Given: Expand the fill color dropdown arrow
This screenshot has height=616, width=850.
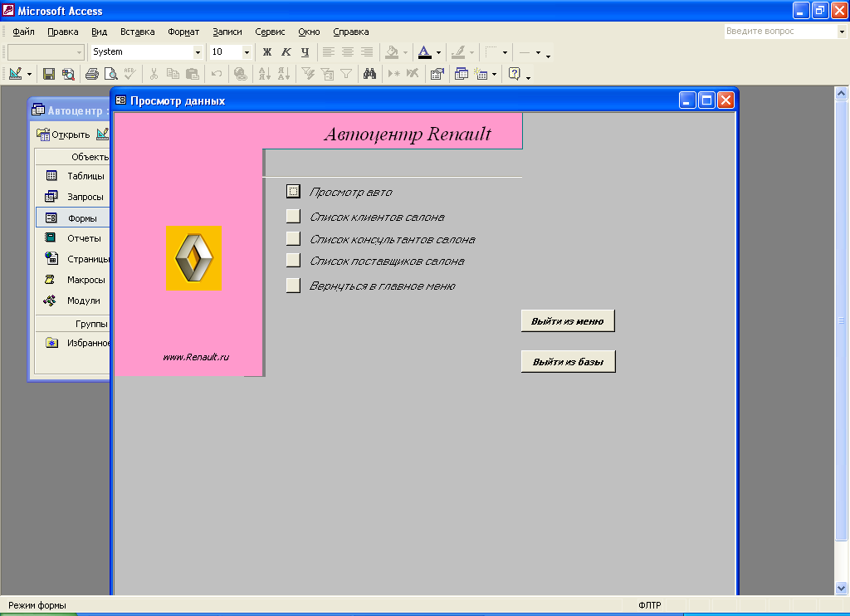Looking at the screenshot, I should coord(405,52).
